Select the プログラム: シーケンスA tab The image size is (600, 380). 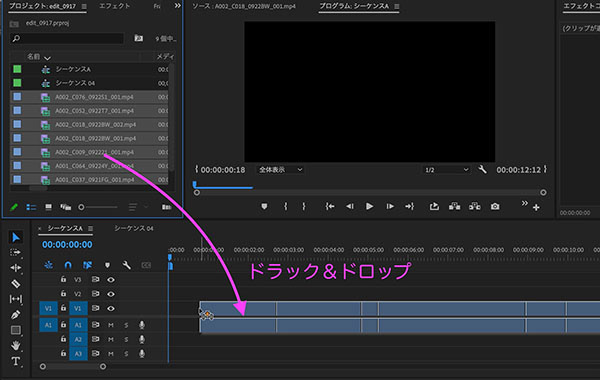[x=354, y=6]
